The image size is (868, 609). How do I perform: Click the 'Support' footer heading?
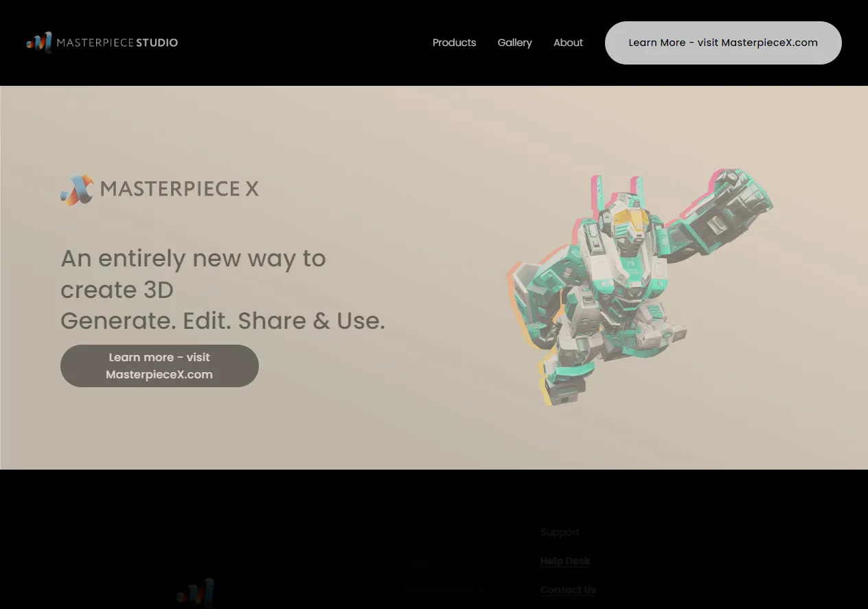coord(560,532)
